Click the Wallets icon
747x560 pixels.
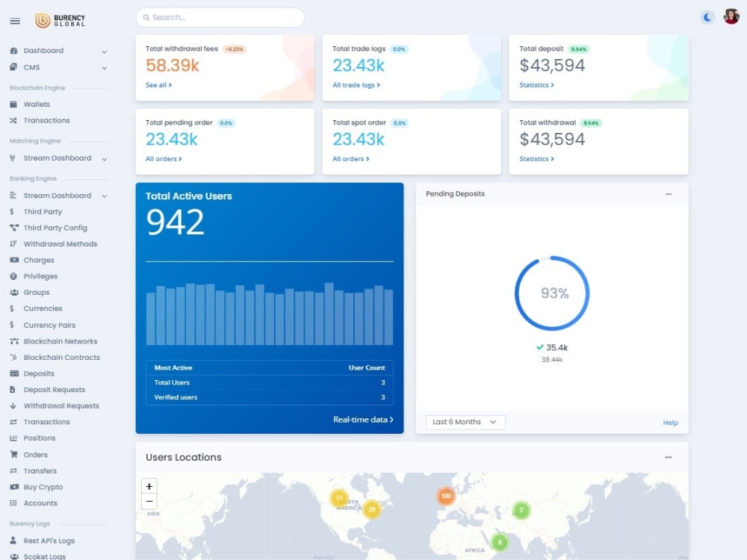pos(13,105)
